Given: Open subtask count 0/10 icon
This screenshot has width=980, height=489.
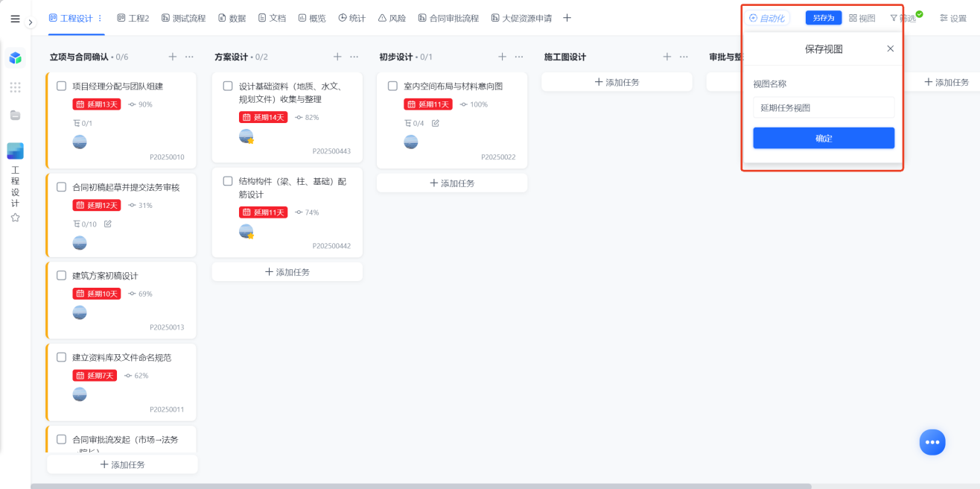Looking at the screenshot, I should point(85,224).
